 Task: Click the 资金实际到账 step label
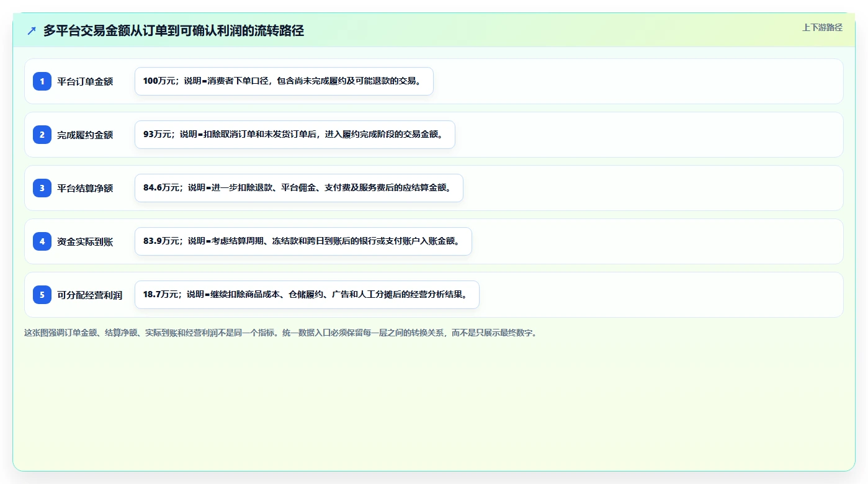click(x=85, y=241)
